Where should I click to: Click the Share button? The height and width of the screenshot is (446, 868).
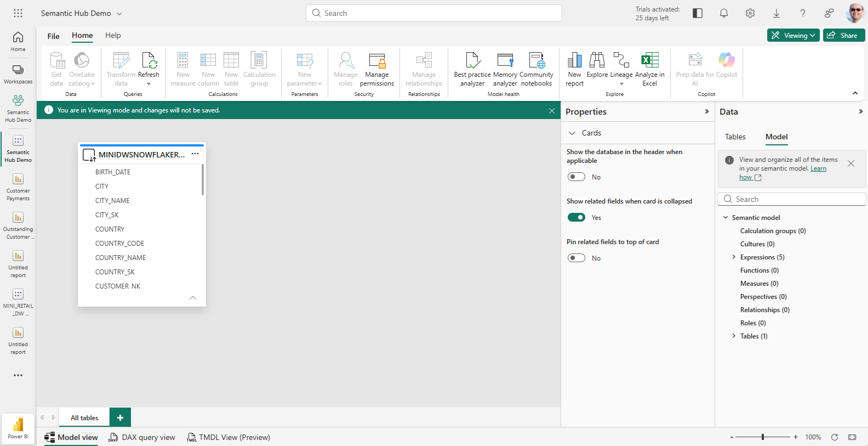coord(844,35)
